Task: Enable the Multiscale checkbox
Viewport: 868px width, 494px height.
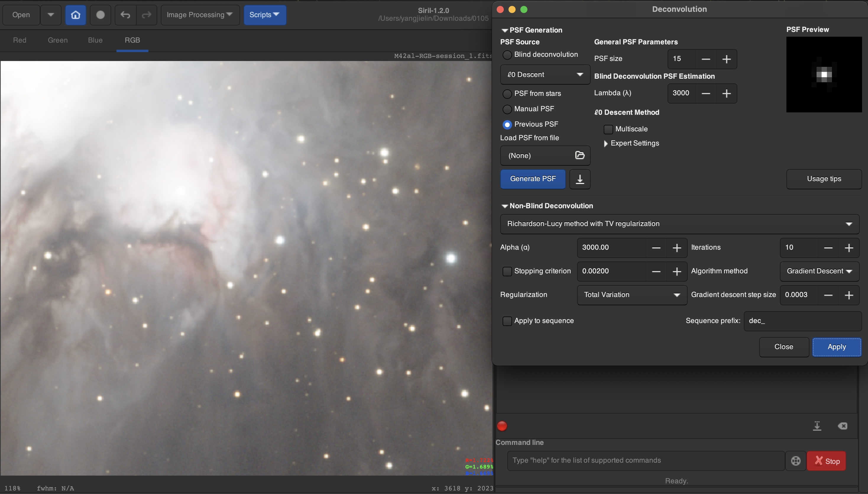Action: [608, 129]
